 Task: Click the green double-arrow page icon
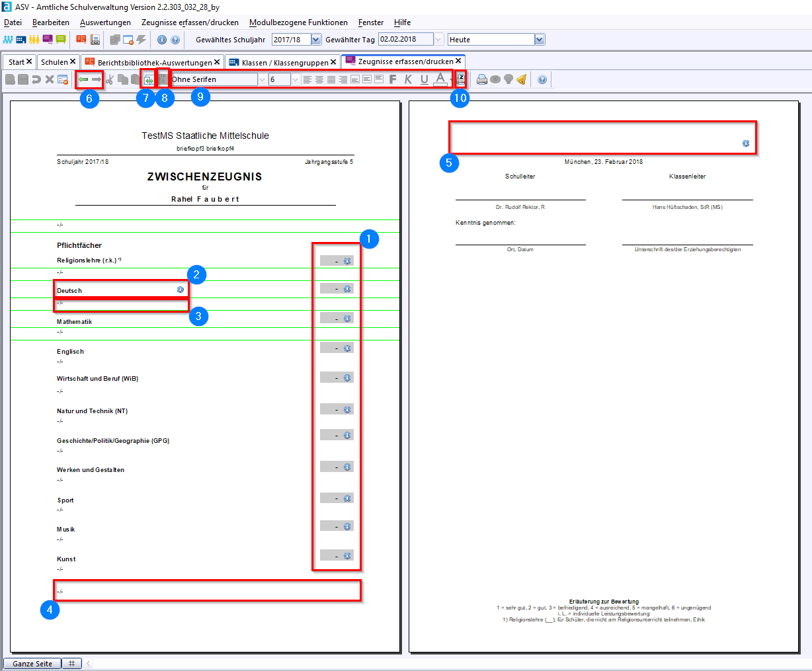click(149, 79)
